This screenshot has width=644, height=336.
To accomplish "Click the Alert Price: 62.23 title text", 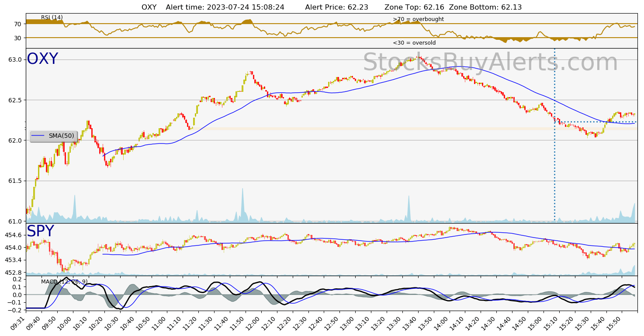I will pos(336,7).
